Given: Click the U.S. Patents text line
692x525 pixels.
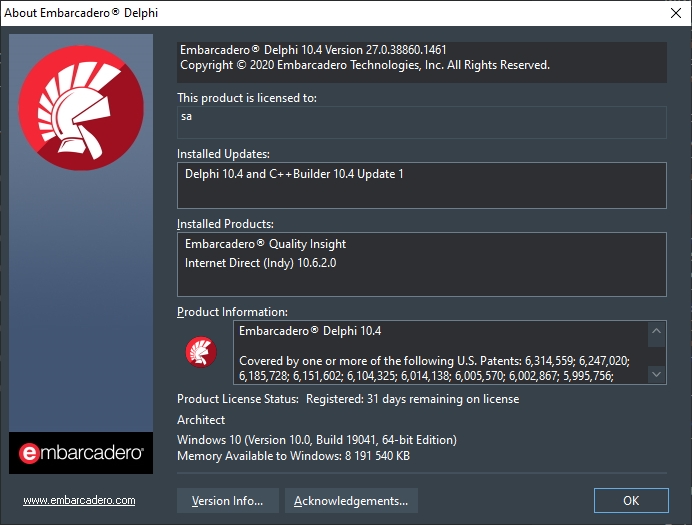Looking at the screenshot, I should 434,361.
